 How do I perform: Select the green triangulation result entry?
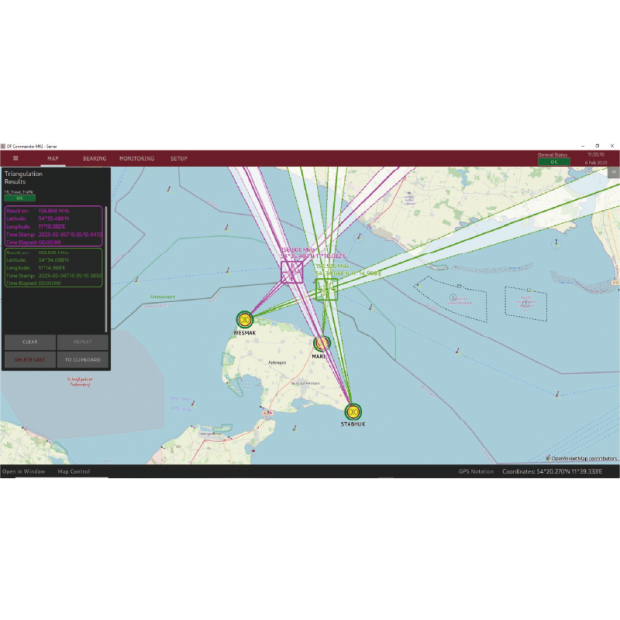point(54,268)
